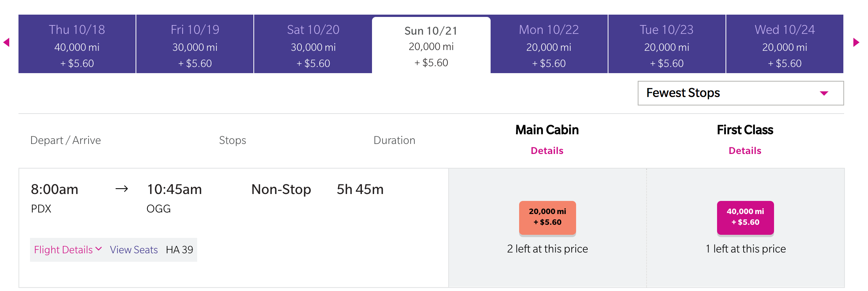Expand Flight Details for HA 39
Screen dimensions: 868x291
coord(64,250)
